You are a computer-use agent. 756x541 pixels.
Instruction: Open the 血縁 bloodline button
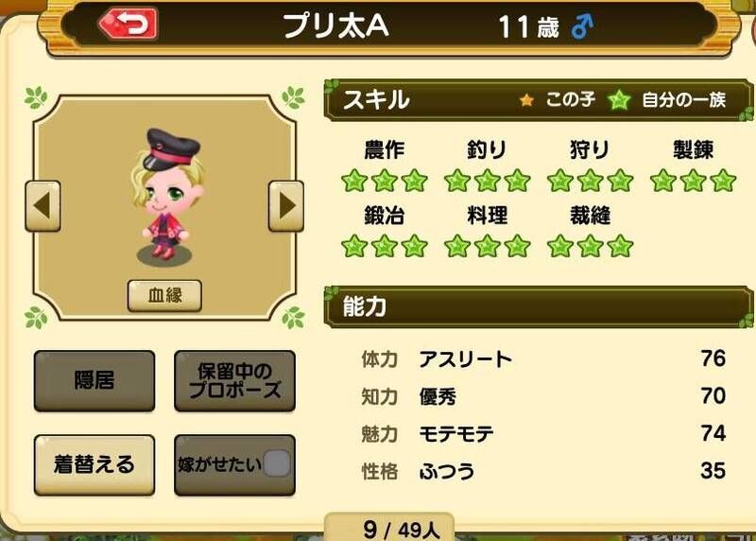[164, 295]
